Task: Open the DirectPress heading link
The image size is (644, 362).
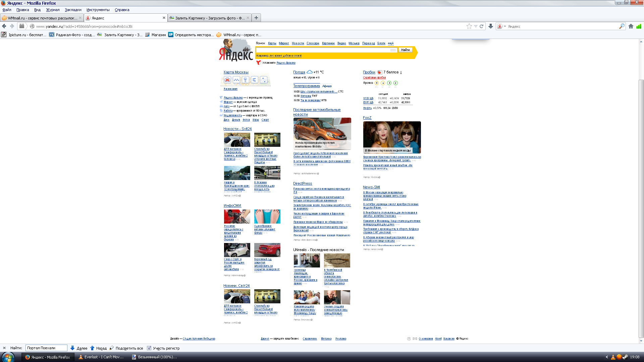Action: tap(303, 183)
